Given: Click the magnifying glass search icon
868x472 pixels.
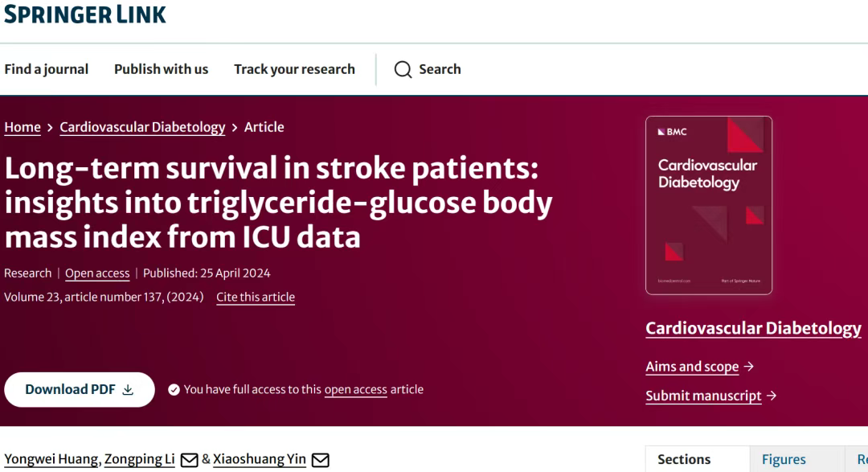Looking at the screenshot, I should (403, 69).
